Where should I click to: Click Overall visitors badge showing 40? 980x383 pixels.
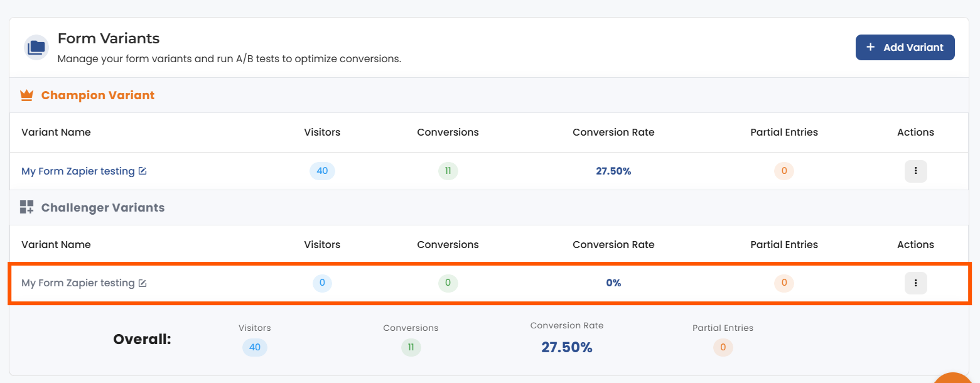pos(255,347)
